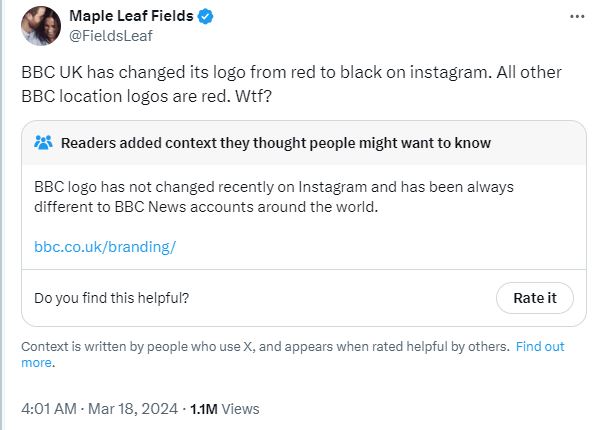The image size is (602, 430).
Task: Click the Mar 18, 2024 date
Action: click(x=132, y=409)
